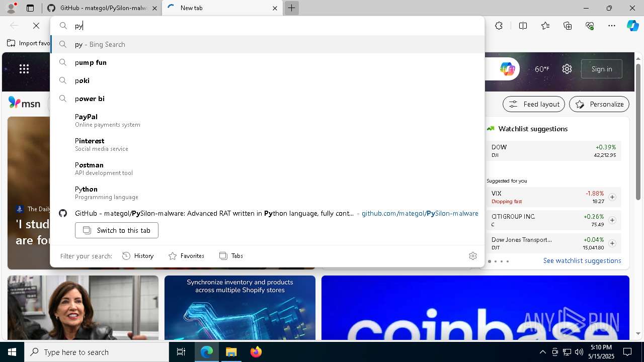The width and height of the screenshot is (644, 362).
Task: Open the Settings and more ellipsis menu
Action: pos(612,26)
